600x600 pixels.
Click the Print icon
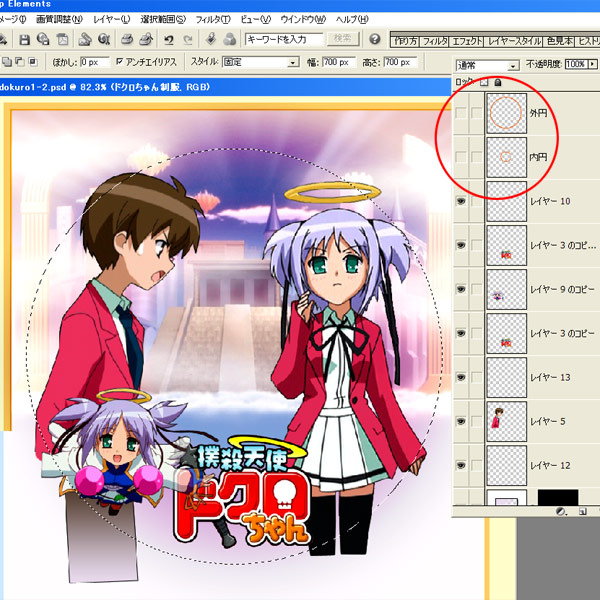pyautogui.click(x=127, y=39)
